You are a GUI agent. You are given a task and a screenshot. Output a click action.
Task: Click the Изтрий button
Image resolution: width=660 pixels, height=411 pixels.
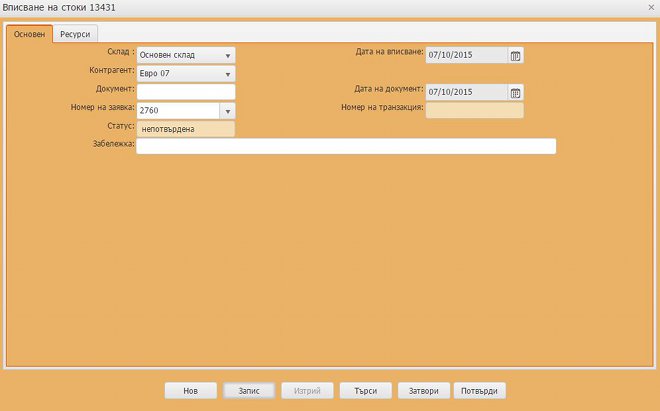point(307,391)
